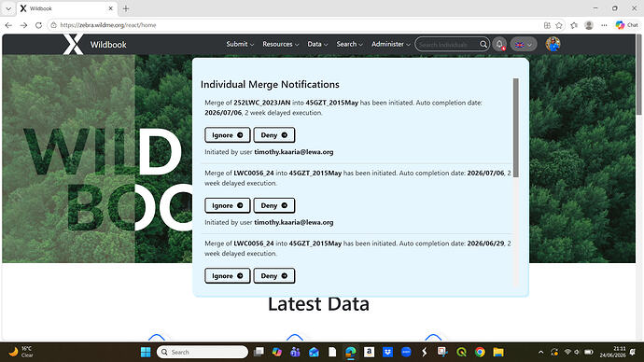
Task: Refresh the page with reload icon
Action: tap(38, 25)
